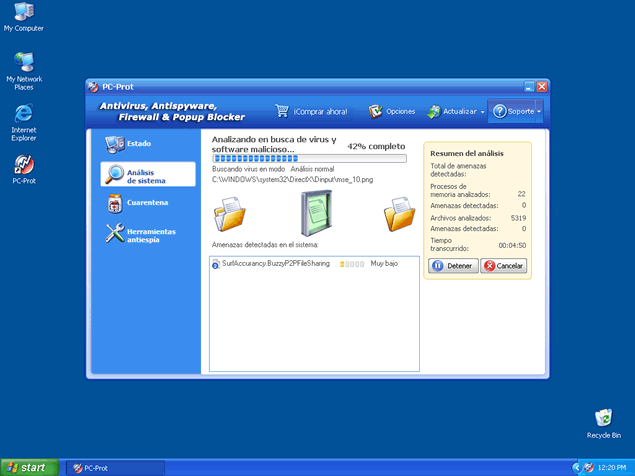Open the Windows start menu
The width and height of the screenshot is (635, 476).
[x=30, y=467]
